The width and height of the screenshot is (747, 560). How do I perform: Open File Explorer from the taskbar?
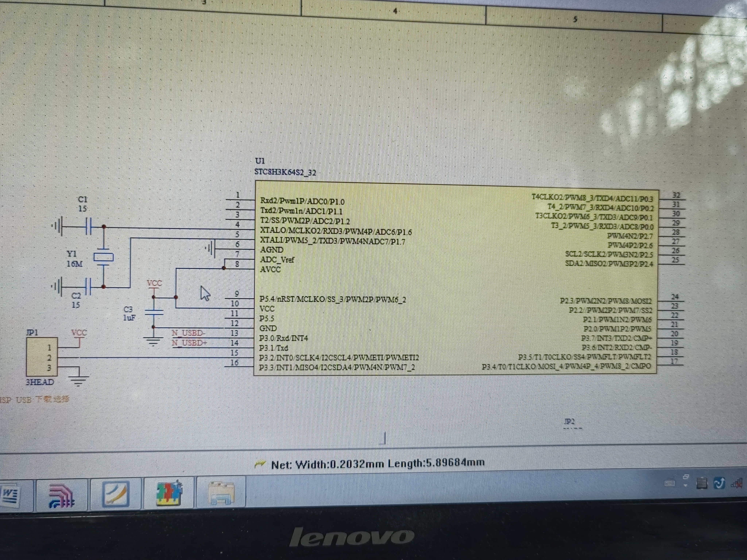click(221, 493)
